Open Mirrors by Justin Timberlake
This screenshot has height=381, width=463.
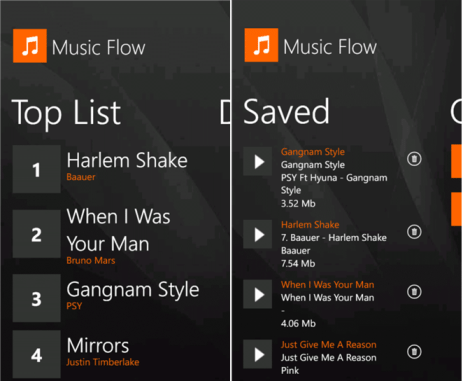coord(103,352)
